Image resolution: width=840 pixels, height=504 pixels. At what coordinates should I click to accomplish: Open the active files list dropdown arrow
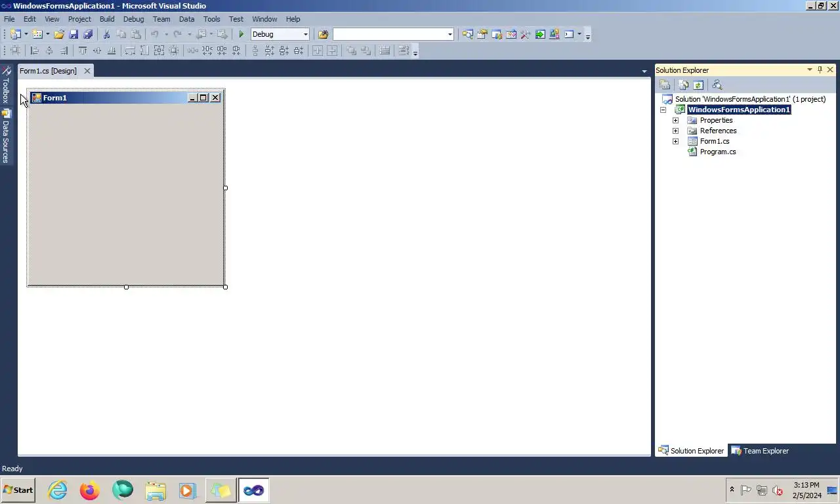(644, 71)
